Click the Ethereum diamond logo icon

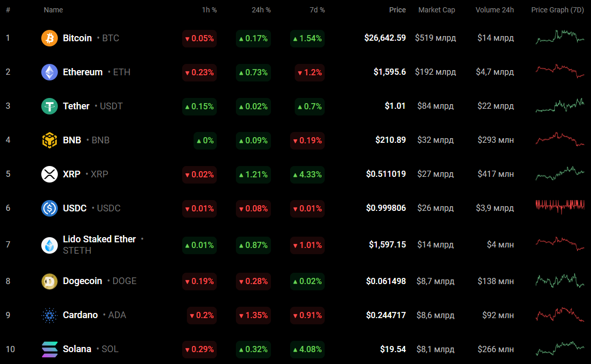pyautogui.click(x=50, y=72)
